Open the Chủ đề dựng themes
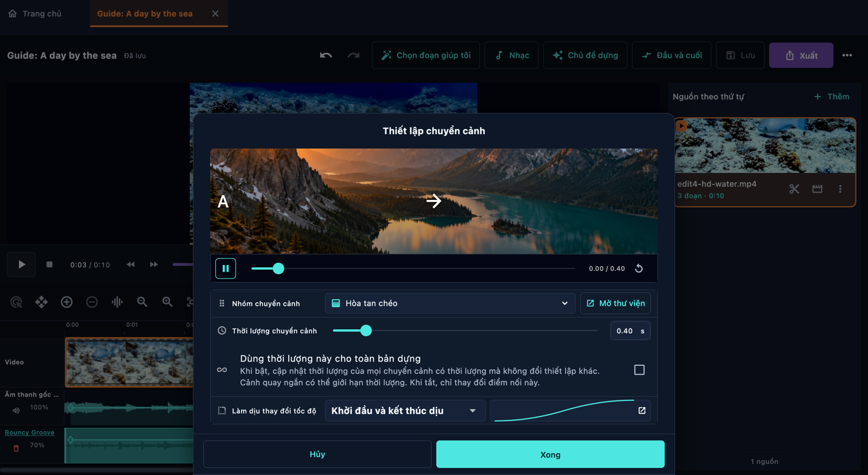This screenshot has height=475, width=868. 585,55
